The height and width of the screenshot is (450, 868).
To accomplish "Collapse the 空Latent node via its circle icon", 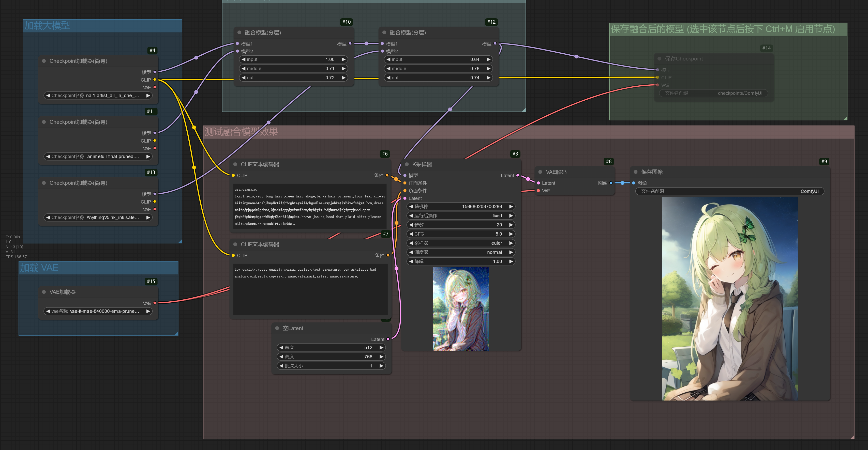I will pyautogui.click(x=277, y=328).
